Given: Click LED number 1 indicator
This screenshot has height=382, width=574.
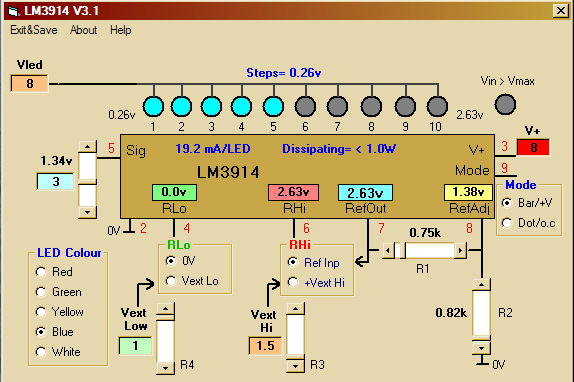Looking at the screenshot, I should pos(153,106).
